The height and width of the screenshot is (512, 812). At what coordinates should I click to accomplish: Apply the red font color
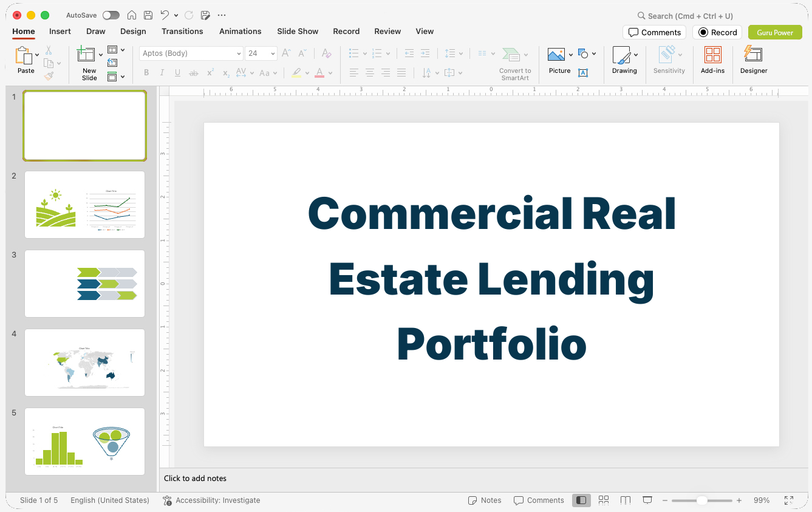click(x=319, y=73)
